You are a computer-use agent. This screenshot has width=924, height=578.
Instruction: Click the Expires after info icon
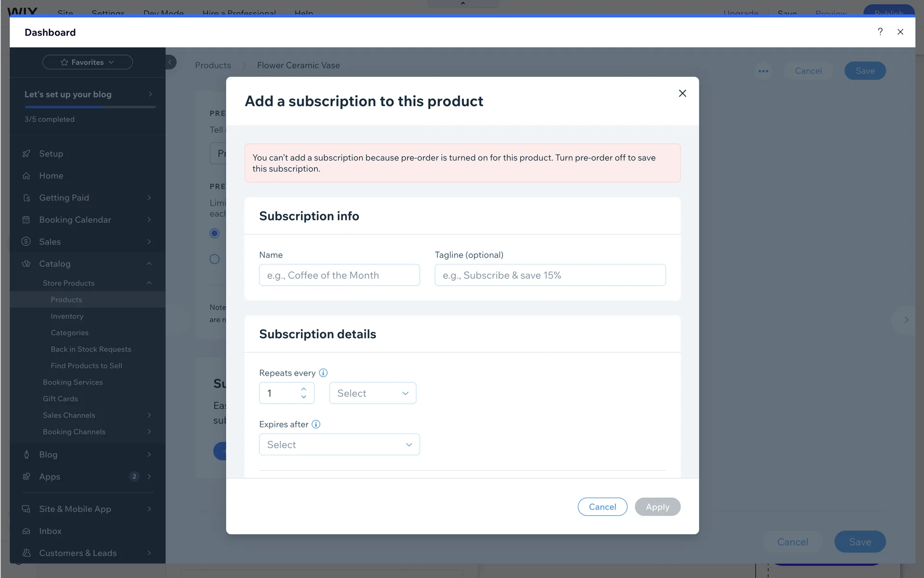tap(316, 424)
